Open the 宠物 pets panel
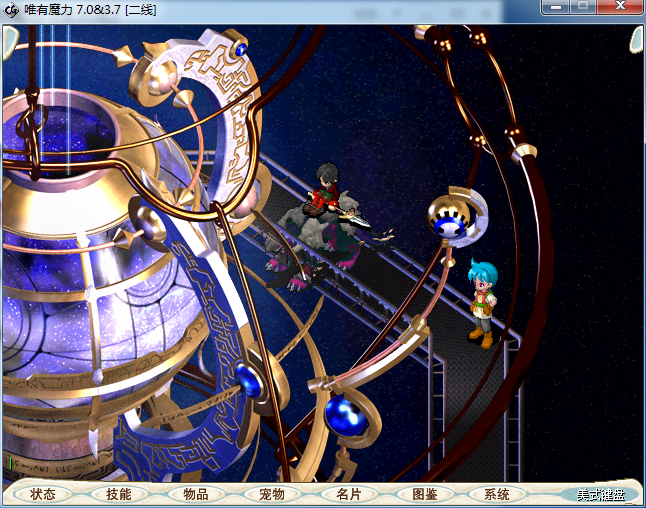The height and width of the screenshot is (508, 646). (271, 494)
